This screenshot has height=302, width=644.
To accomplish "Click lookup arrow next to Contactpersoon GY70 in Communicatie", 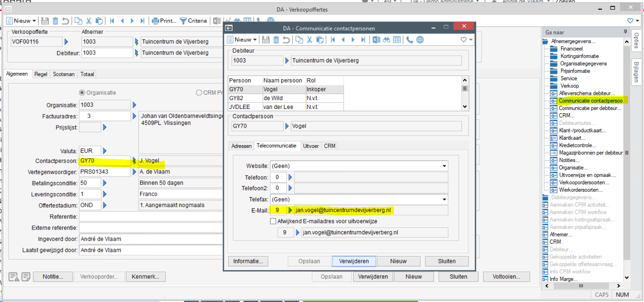I will tap(287, 126).
